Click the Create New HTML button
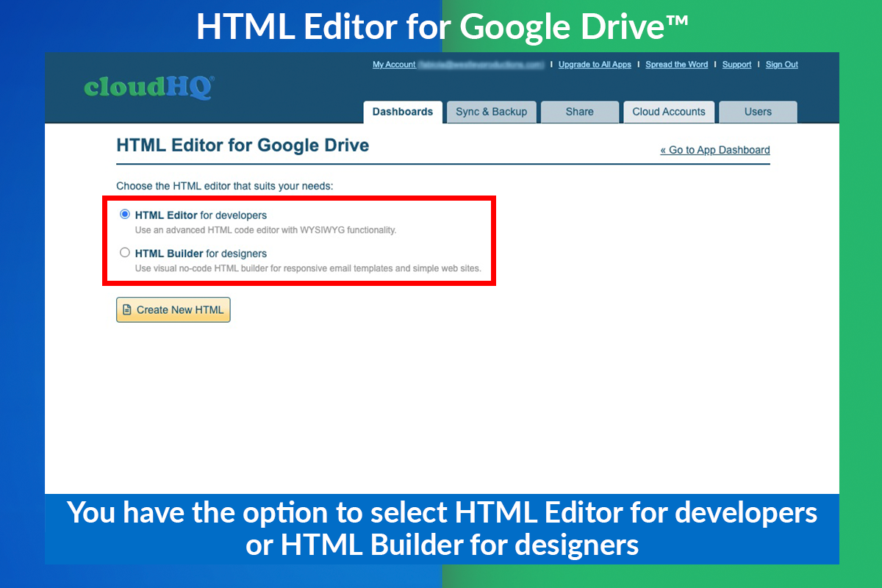 click(173, 310)
